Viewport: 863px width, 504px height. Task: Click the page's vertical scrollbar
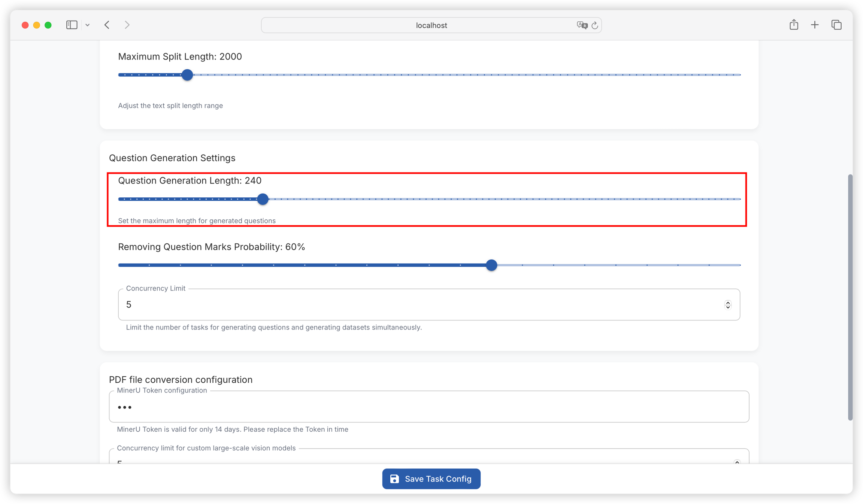click(x=850, y=297)
